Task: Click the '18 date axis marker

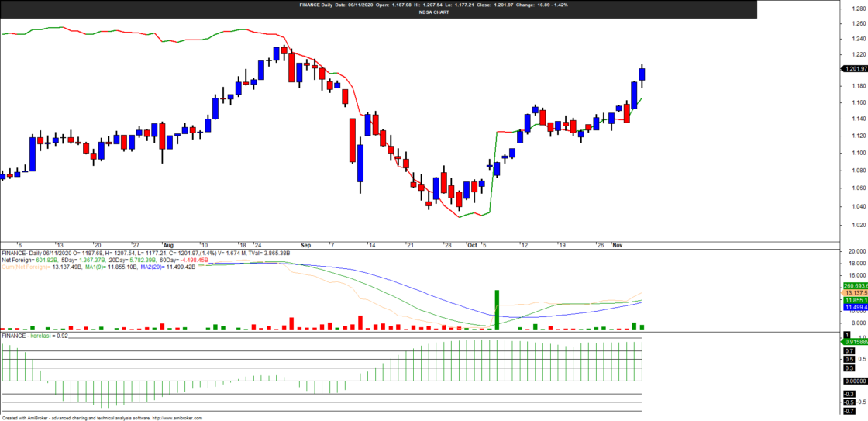Action: [242, 245]
